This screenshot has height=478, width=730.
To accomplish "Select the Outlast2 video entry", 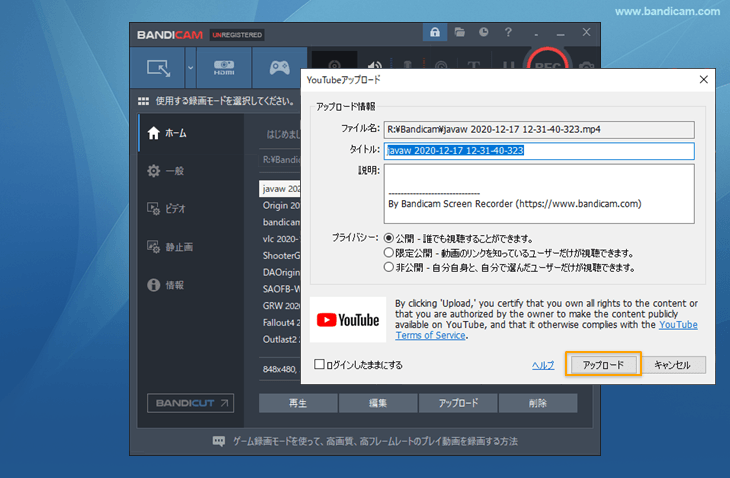I will point(280,339).
